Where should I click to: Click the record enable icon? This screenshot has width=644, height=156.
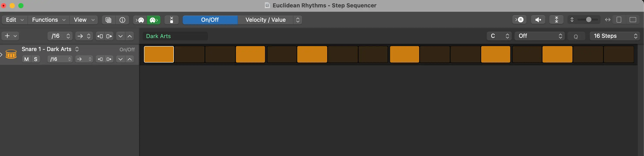519,19
